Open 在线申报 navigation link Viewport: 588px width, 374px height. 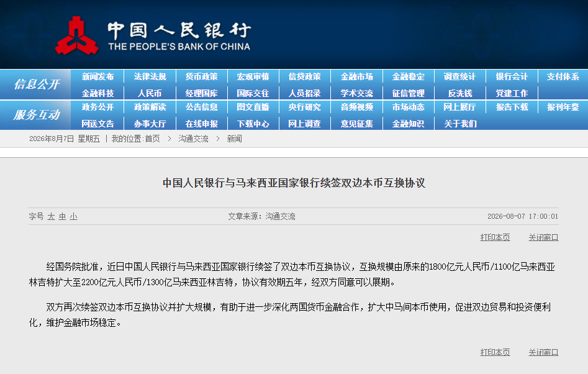tap(201, 124)
